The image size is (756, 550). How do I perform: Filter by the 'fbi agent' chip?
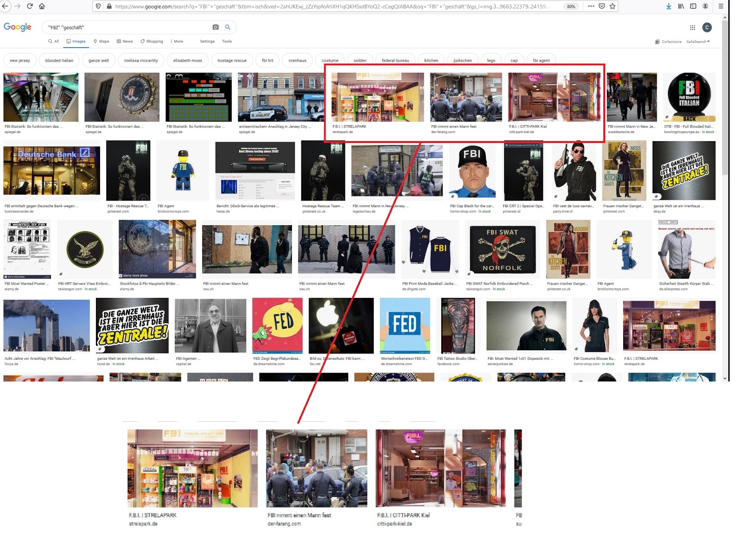pyautogui.click(x=541, y=60)
